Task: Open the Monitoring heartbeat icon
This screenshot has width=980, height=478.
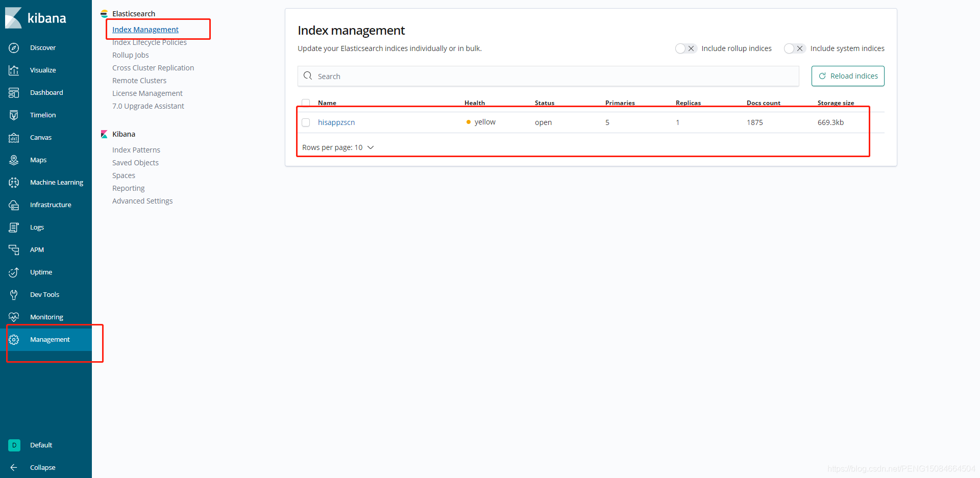Action: click(14, 317)
